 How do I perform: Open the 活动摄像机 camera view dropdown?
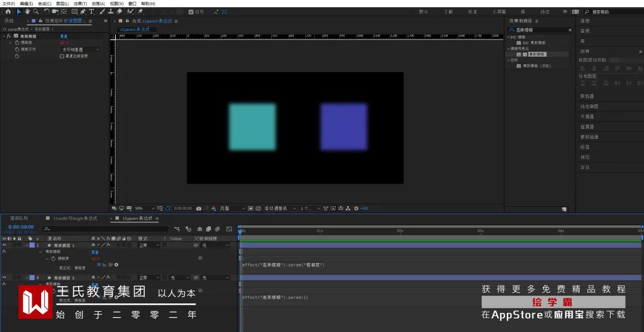point(280,209)
